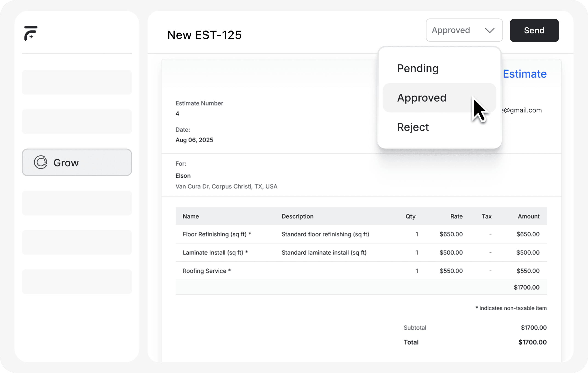Select Pending from the status menu

tap(418, 68)
